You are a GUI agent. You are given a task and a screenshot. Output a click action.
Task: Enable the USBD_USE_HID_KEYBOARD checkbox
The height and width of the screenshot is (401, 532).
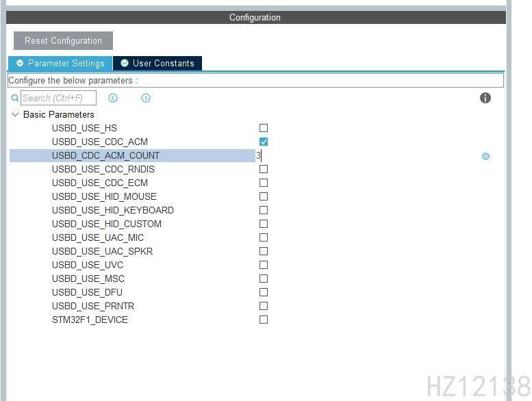point(264,210)
